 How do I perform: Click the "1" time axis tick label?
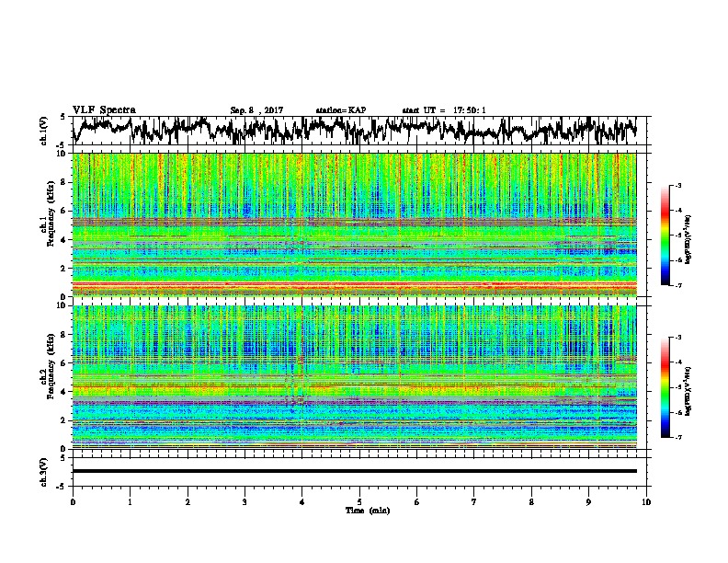pyautogui.click(x=130, y=502)
